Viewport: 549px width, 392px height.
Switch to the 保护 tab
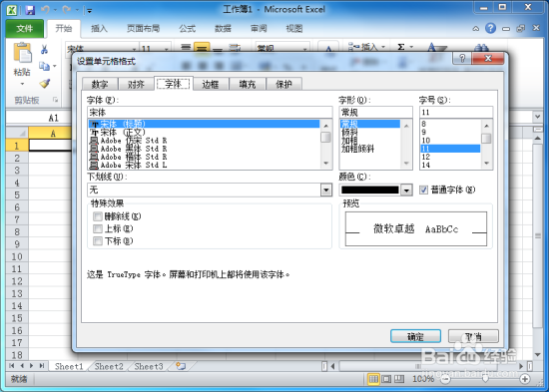click(x=283, y=84)
